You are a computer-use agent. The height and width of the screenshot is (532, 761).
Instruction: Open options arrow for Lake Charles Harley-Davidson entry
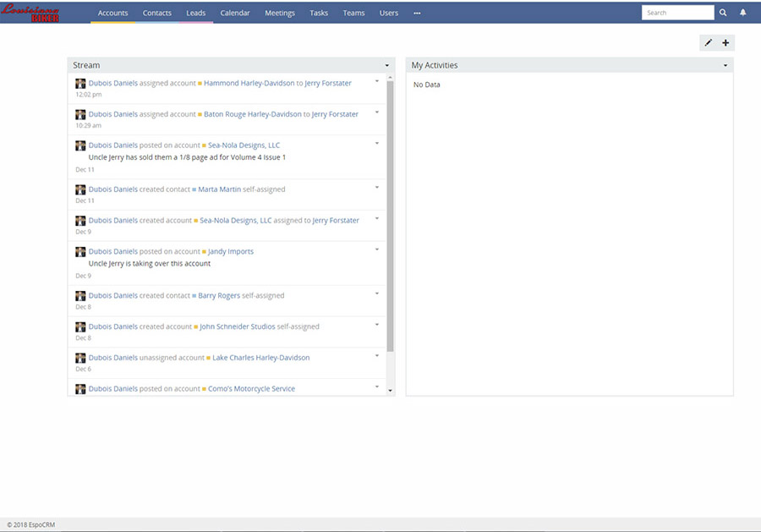coord(377,356)
